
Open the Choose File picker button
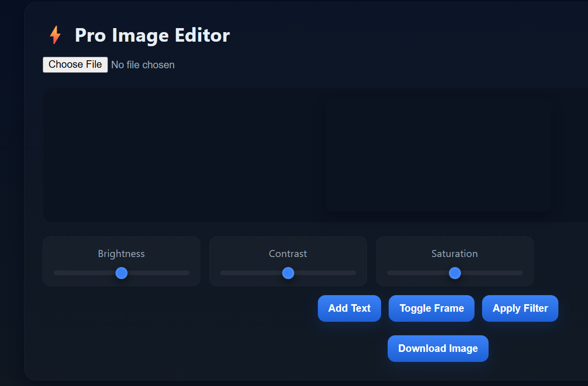click(x=75, y=64)
